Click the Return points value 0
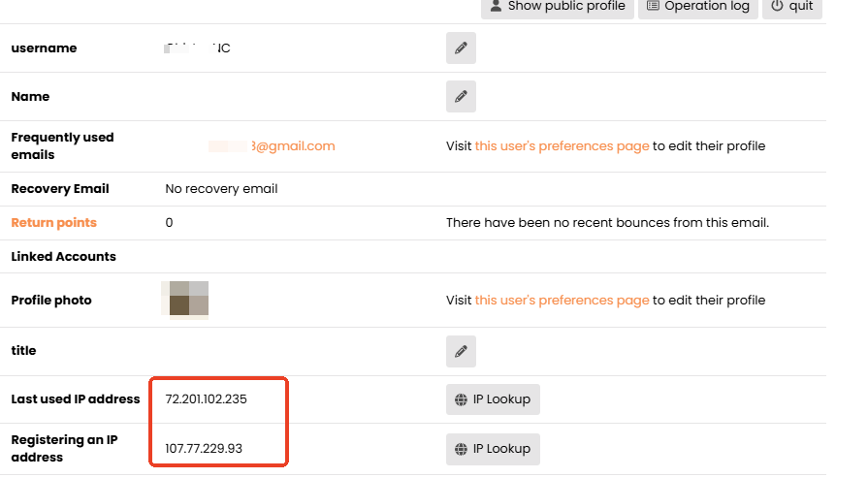The height and width of the screenshot is (478, 868). point(169,223)
